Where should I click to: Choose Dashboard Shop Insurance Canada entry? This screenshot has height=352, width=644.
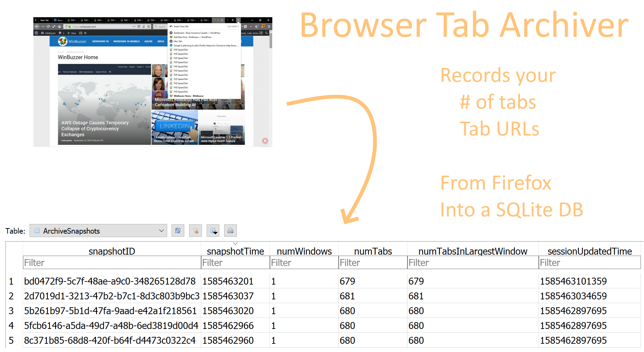pos(204,33)
